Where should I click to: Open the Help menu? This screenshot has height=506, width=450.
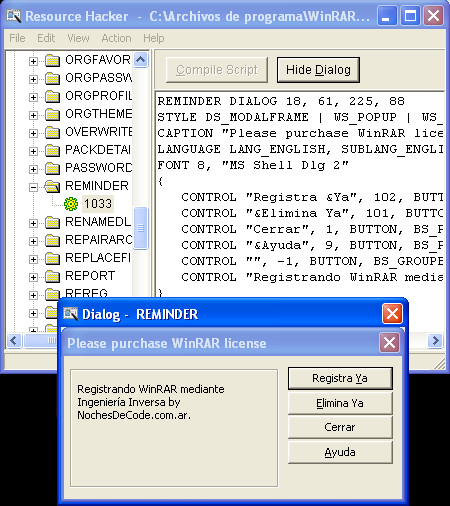[154, 38]
